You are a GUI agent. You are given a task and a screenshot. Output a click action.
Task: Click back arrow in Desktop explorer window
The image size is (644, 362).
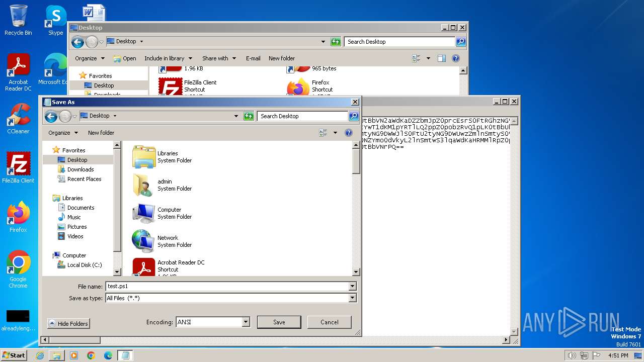(77, 42)
